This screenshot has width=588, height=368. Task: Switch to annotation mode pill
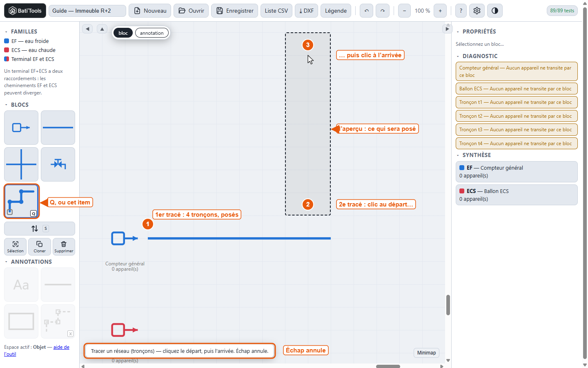[152, 33]
